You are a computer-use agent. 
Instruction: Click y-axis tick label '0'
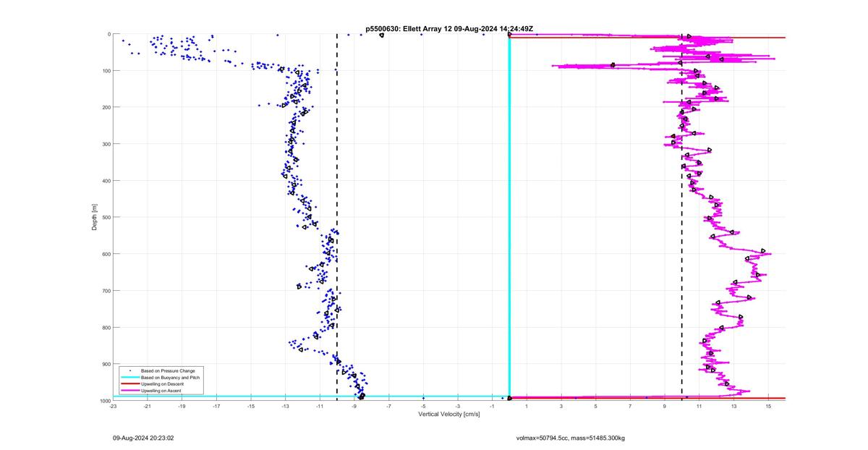tap(109, 34)
